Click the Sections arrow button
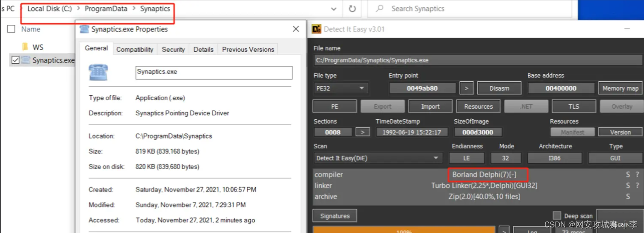The image size is (644, 233). point(363,132)
